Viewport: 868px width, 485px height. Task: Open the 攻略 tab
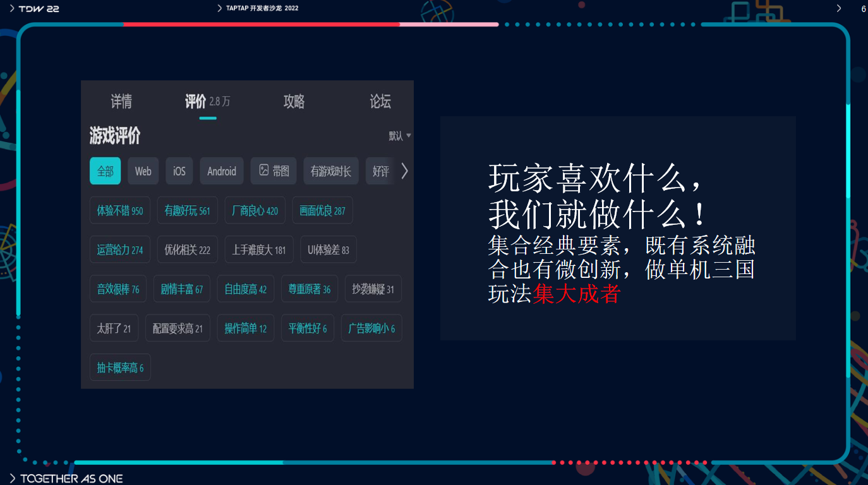click(x=294, y=102)
